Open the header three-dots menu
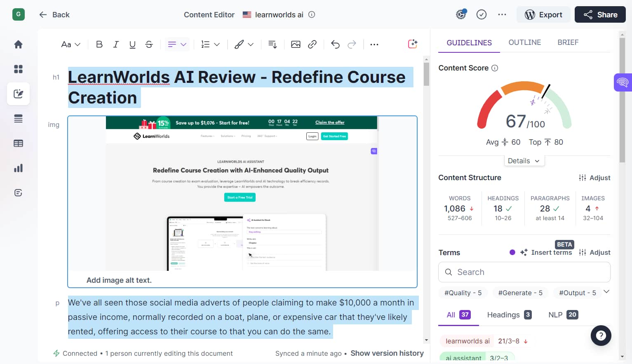632x364 pixels. (502, 14)
